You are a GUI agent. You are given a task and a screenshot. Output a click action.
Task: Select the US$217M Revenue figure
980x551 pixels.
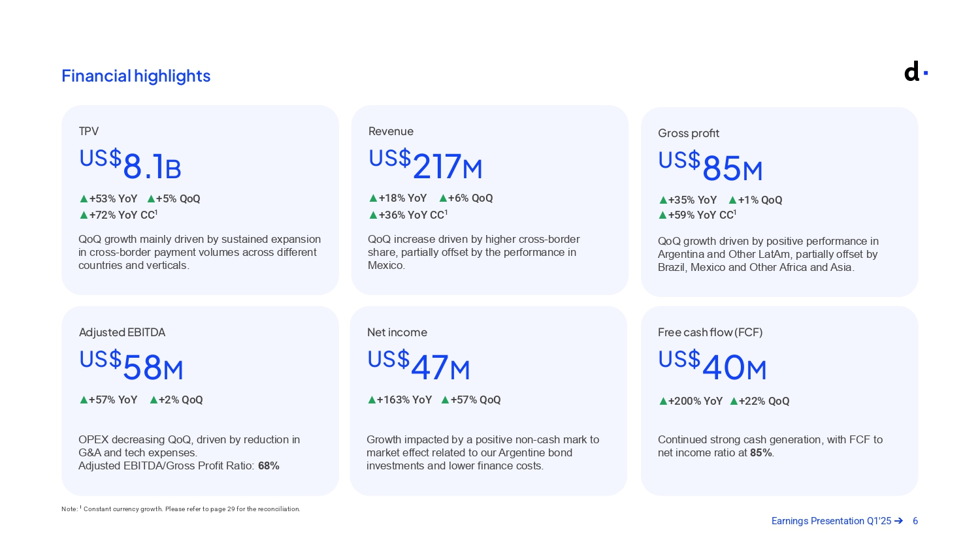click(x=425, y=165)
